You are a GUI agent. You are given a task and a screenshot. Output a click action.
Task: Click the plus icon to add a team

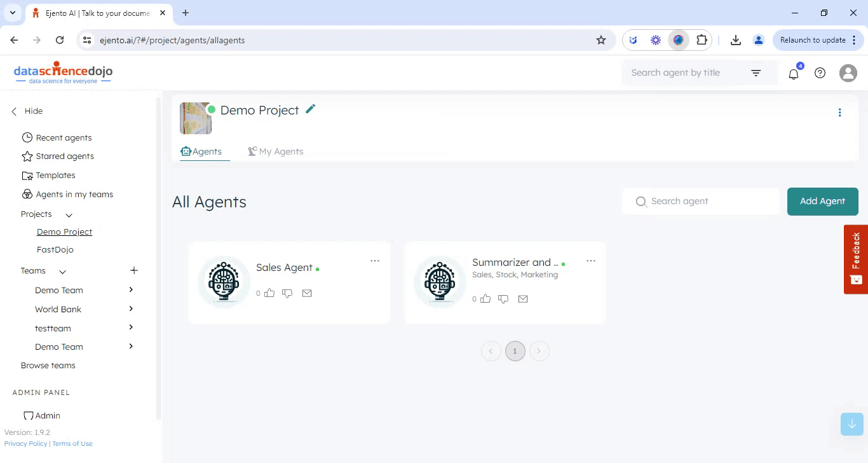click(134, 271)
